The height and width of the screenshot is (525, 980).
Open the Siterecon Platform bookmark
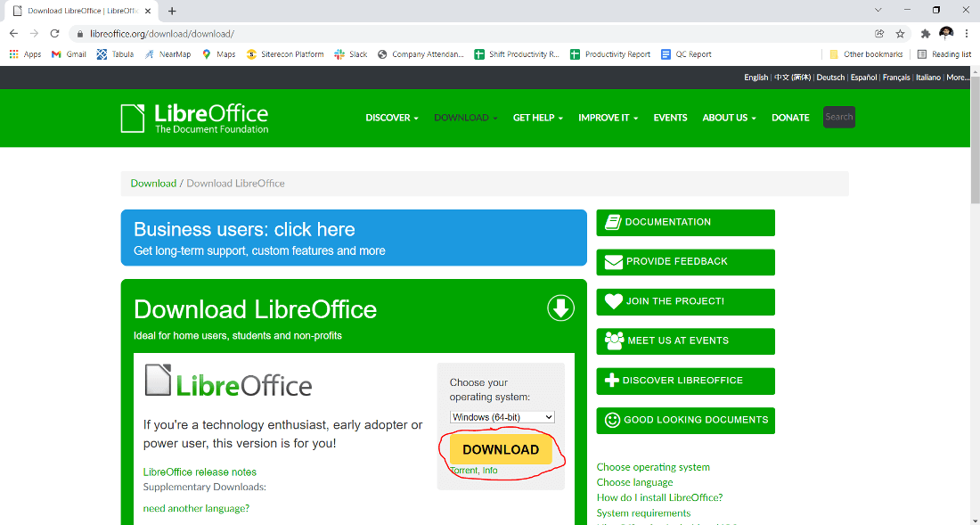(285, 54)
